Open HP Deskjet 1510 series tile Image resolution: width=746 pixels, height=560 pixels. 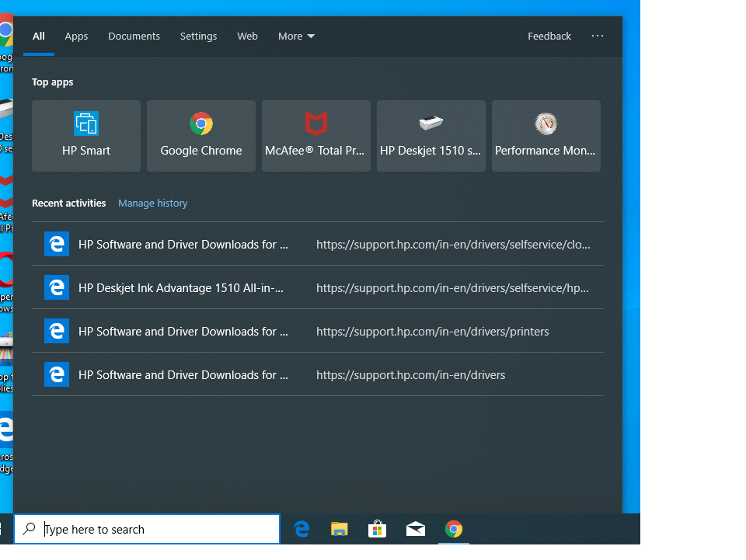pos(431,135)
